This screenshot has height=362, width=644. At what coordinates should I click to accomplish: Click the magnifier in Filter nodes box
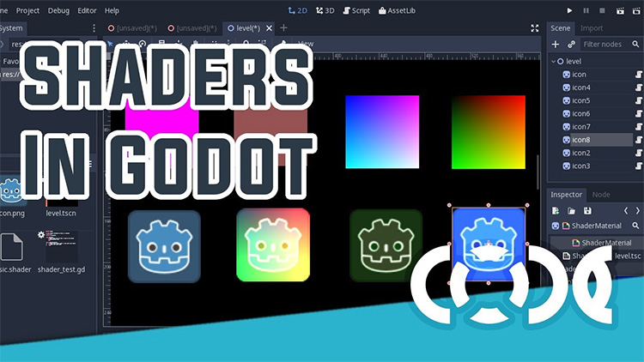click(635, 44)
